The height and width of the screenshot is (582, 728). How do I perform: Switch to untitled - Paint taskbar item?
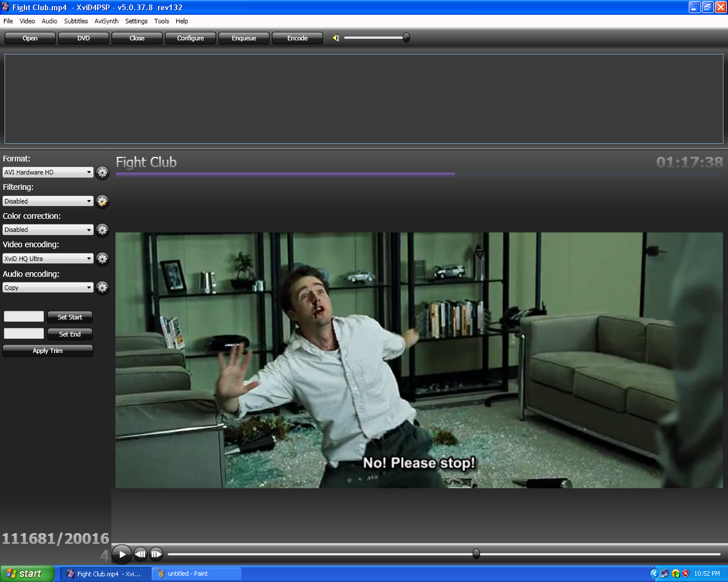coord(197,573)
